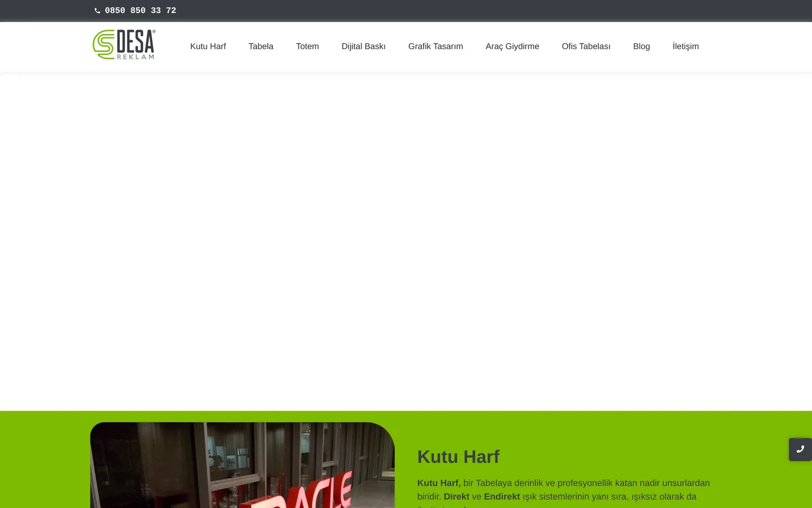Open the Blog link

point(642,46)
